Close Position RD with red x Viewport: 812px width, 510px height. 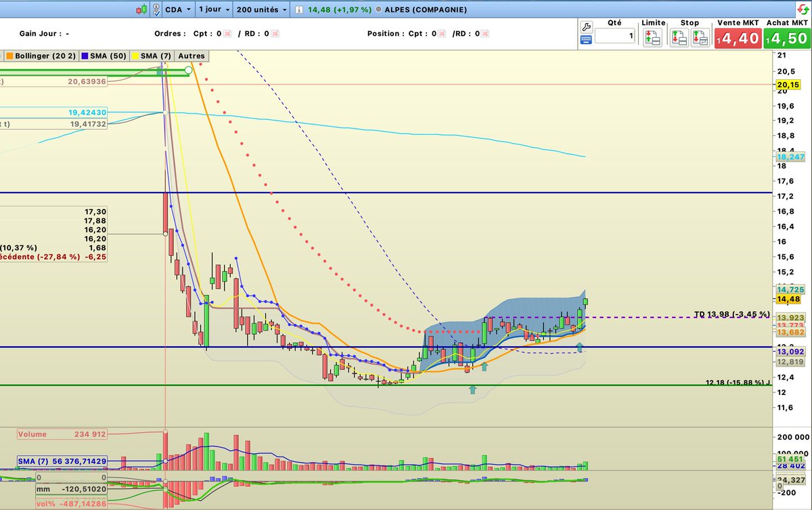point(484,33)
